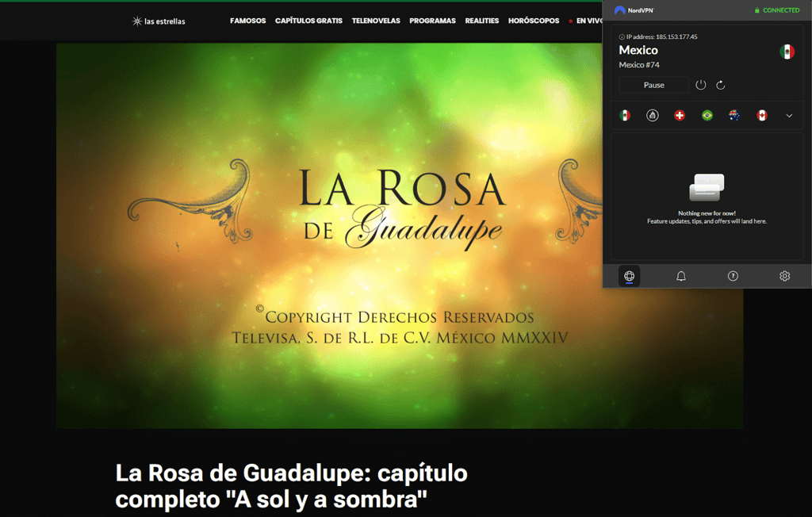Open the notifications bell tab
Image resolution: width=812 pixels, height=517 pixels.
681,276
